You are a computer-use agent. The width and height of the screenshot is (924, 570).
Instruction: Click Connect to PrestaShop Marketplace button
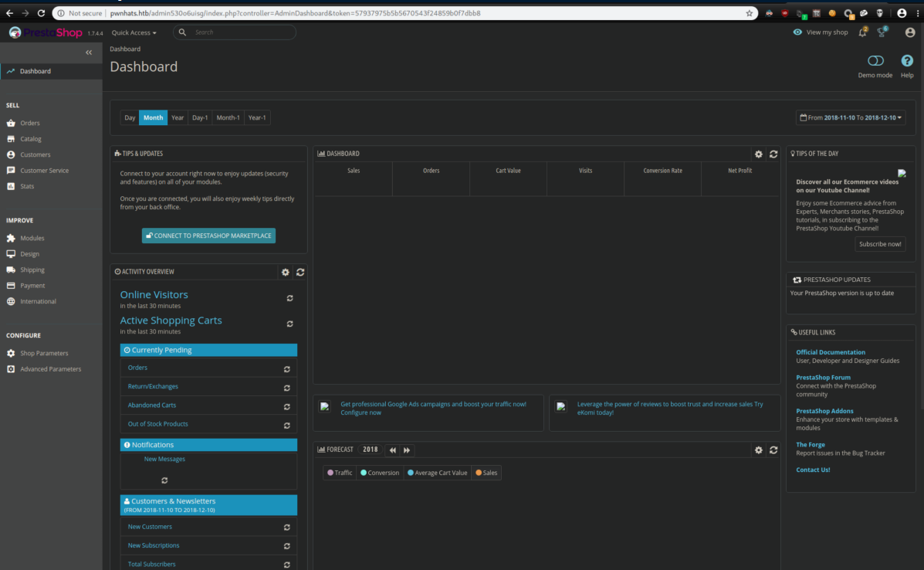208,236
